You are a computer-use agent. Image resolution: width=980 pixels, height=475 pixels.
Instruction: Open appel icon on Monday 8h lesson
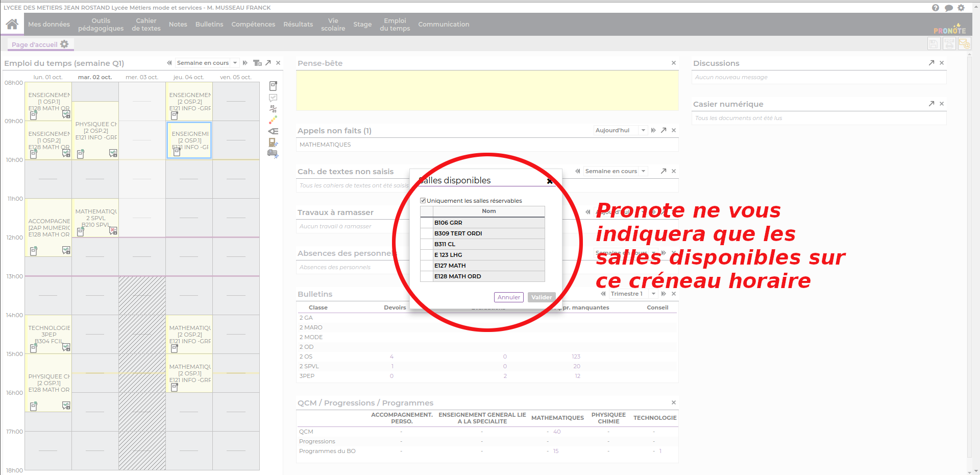pos(66,114)
